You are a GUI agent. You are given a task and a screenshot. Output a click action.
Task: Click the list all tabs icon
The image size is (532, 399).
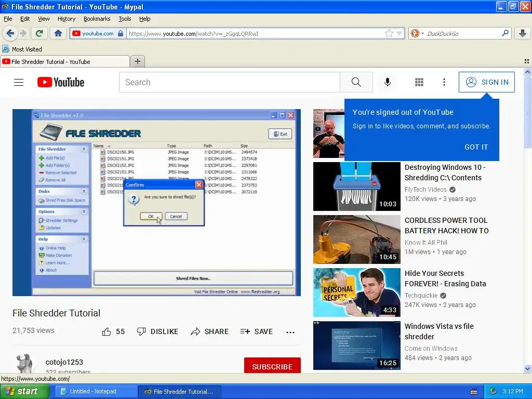click(527, 61)
